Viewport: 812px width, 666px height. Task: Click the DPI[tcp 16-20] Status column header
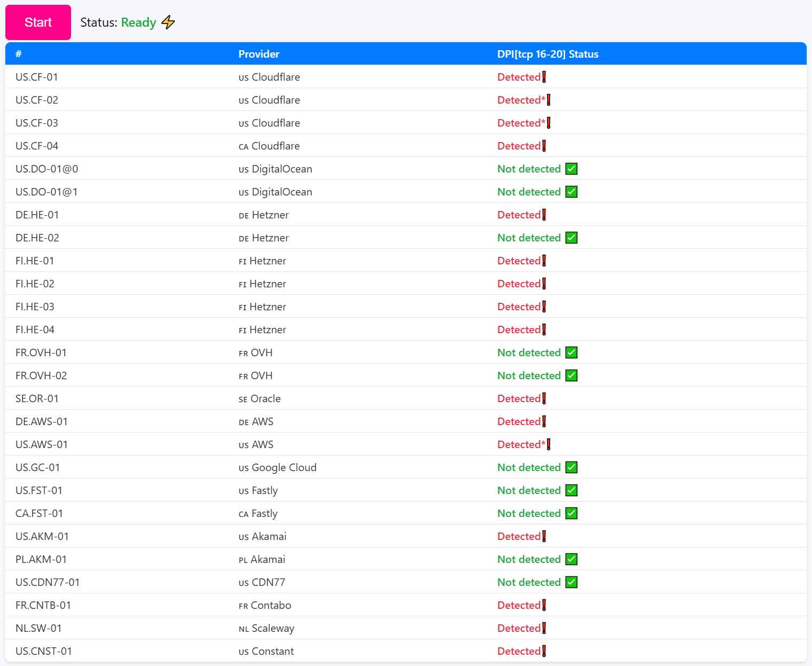point(548,54)
